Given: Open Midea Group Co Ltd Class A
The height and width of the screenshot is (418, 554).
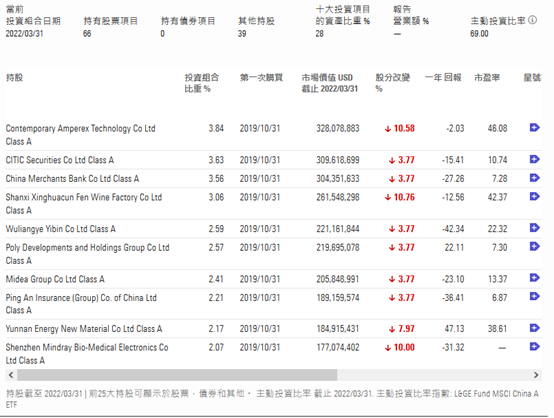Looking at the screenshot, I should tap(55, 279).
